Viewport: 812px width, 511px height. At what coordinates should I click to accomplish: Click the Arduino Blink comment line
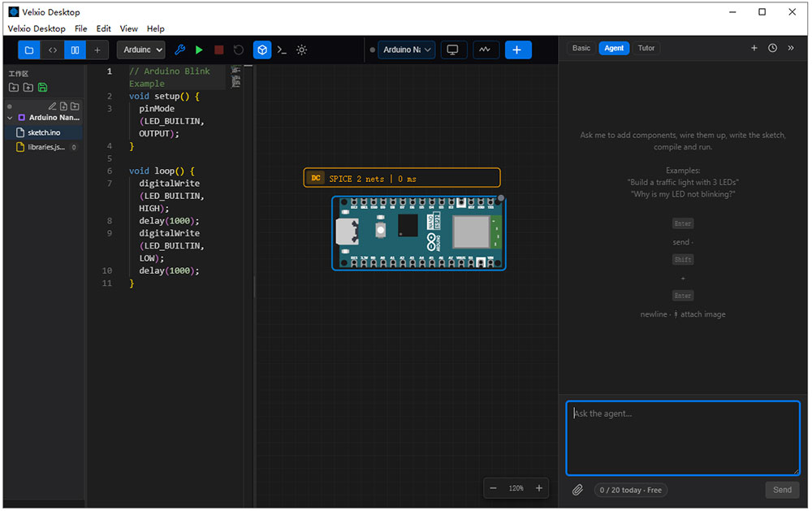tap(170, 77)
